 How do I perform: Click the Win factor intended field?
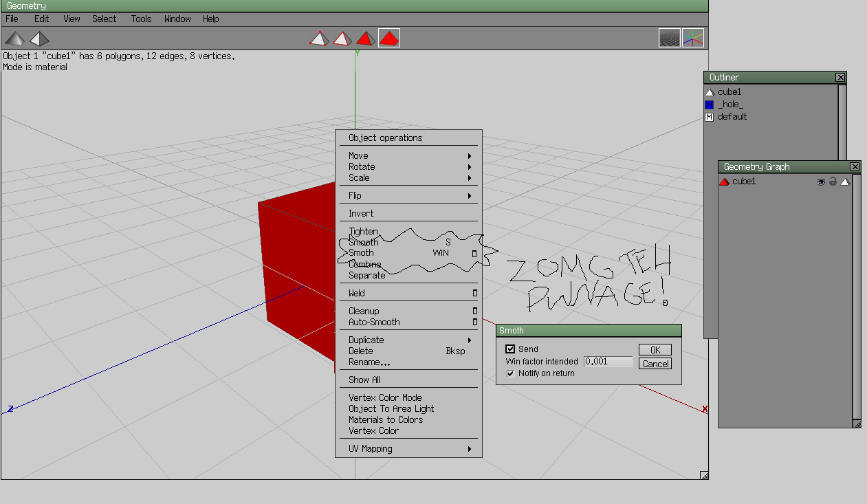(608, 362)
